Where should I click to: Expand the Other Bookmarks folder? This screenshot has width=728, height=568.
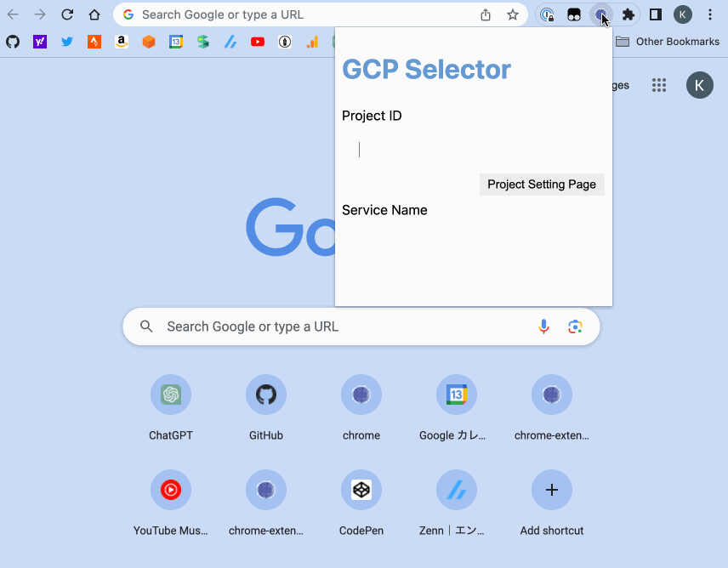668,42
